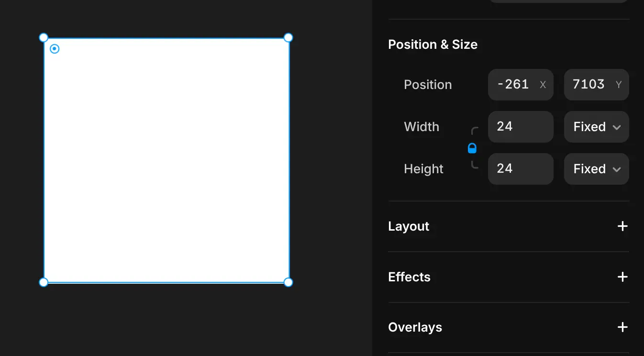Click the Layout section title

pos(409,226)
